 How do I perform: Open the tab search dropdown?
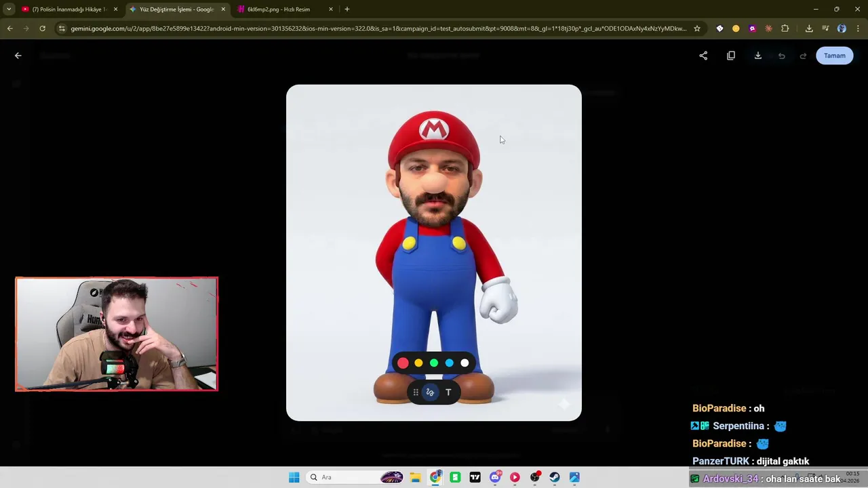pos(9,9)
